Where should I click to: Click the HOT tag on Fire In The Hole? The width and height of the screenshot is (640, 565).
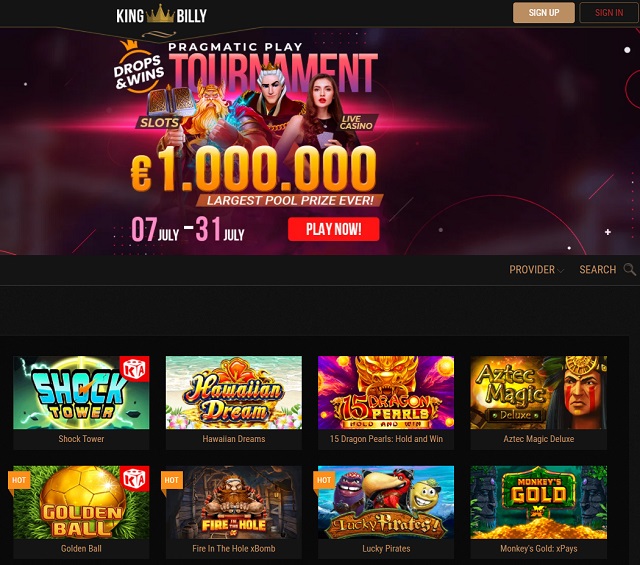pos(171,480)
